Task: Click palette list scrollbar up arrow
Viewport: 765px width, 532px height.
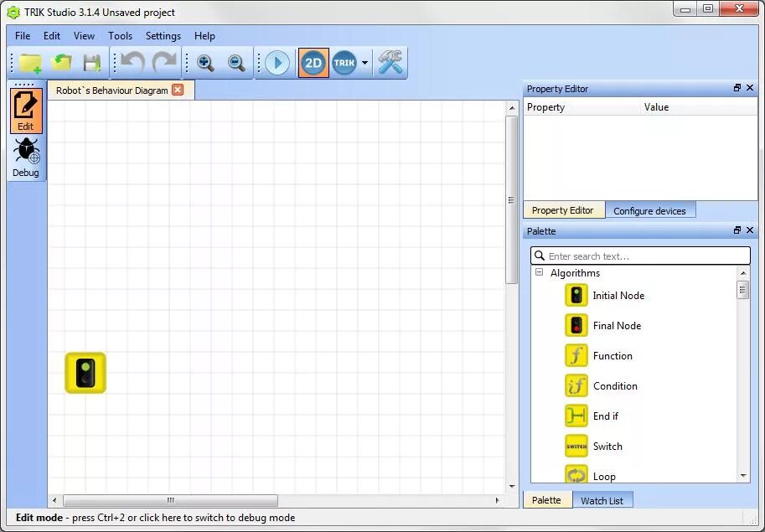Action: coord(743,273)
